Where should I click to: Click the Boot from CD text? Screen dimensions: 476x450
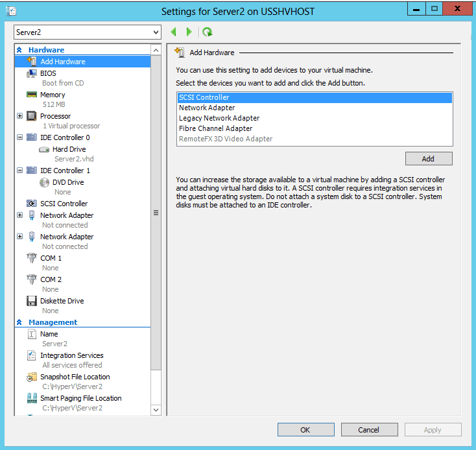[x=63, y=83]
